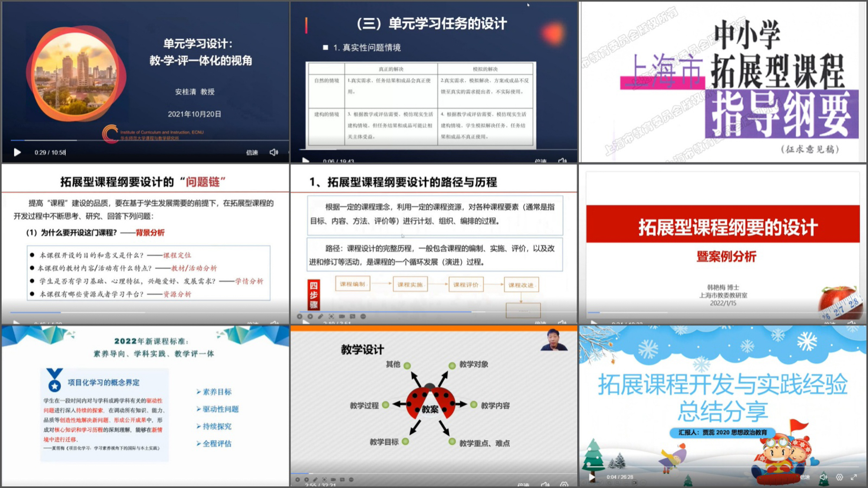Open 倍速 speed menu in first video
Image resolution: width=868 pixels, height=488 pixels.
coord(252,152)
